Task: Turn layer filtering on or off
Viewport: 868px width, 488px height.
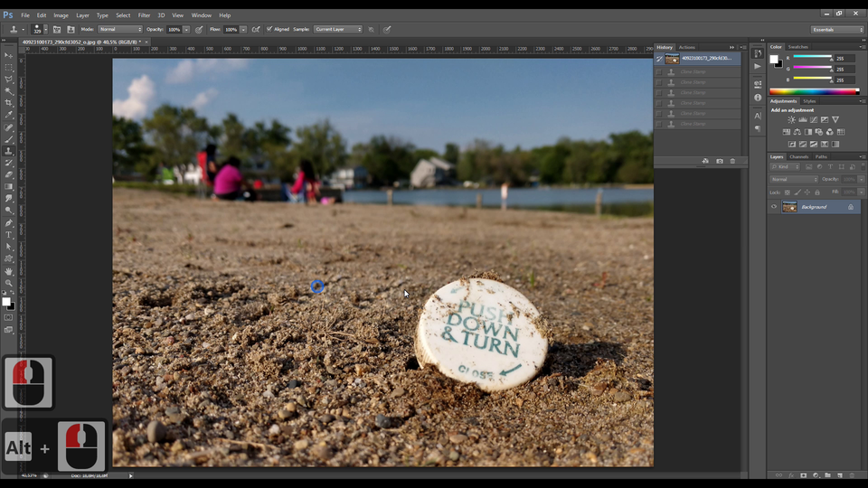Action: [x=863, y=166]
